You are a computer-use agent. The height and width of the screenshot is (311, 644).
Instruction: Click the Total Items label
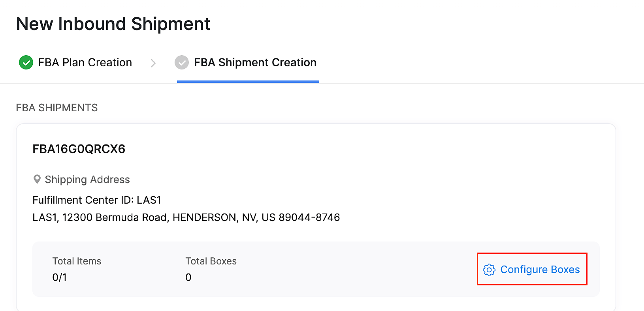(77, 261)
